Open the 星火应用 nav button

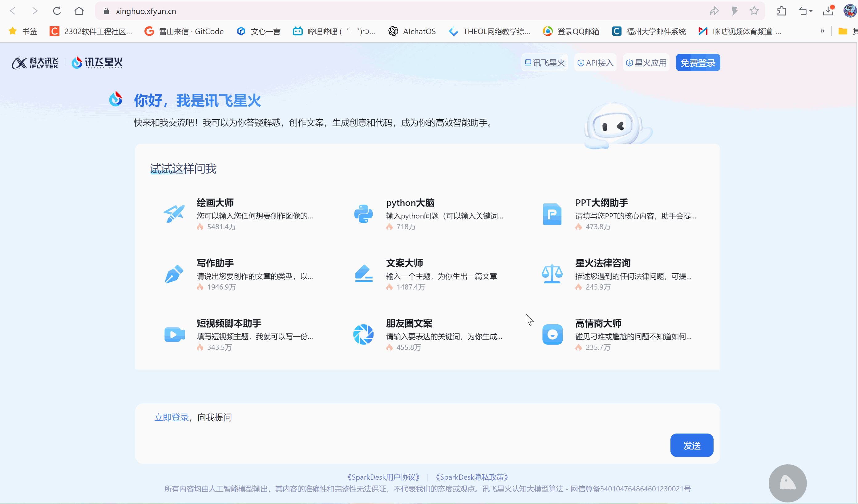pyautogui.click(x=646, y=62)
